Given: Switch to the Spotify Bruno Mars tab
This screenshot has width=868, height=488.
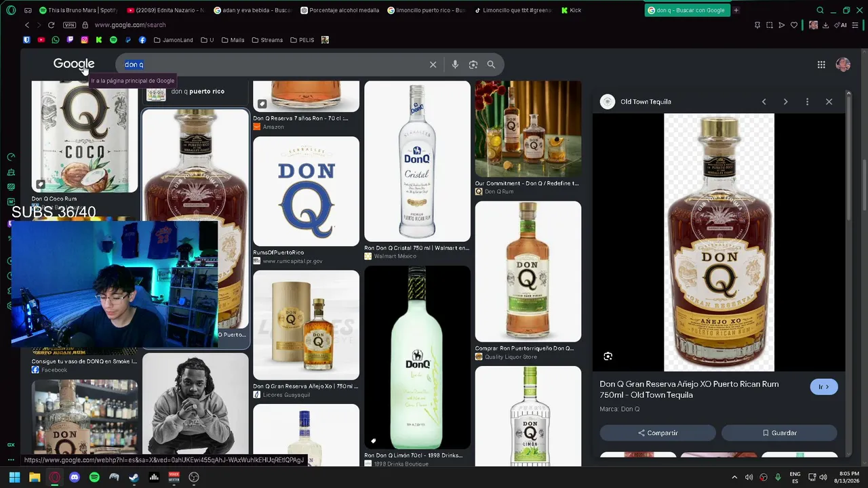Looking at the screenshot, I should coord(79,10).
